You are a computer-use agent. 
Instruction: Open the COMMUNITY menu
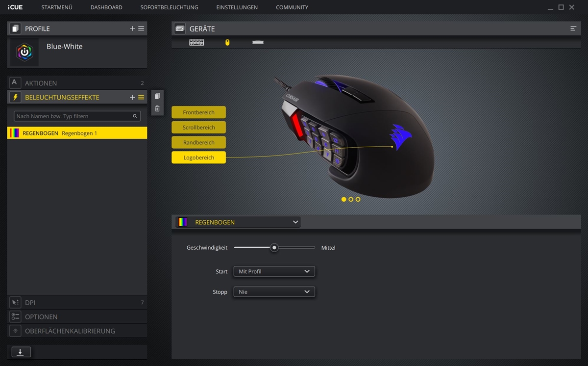(x=292, y=7)
